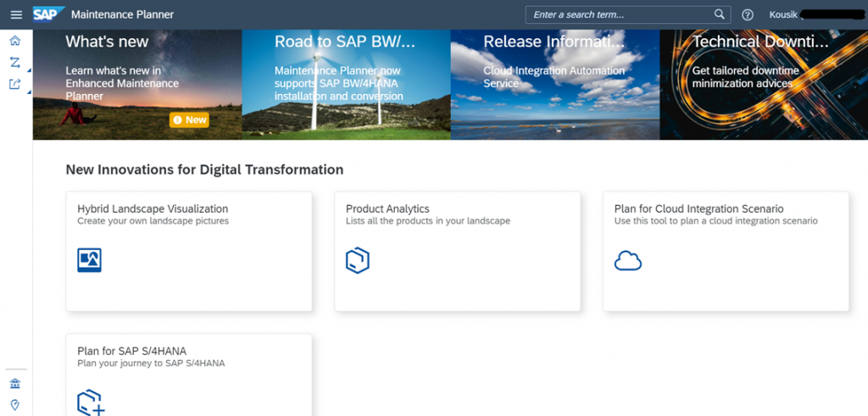Click 'Get tailored downtime minimization advices' text
Screen dimensions: 868x416
(x=746, y=77)
